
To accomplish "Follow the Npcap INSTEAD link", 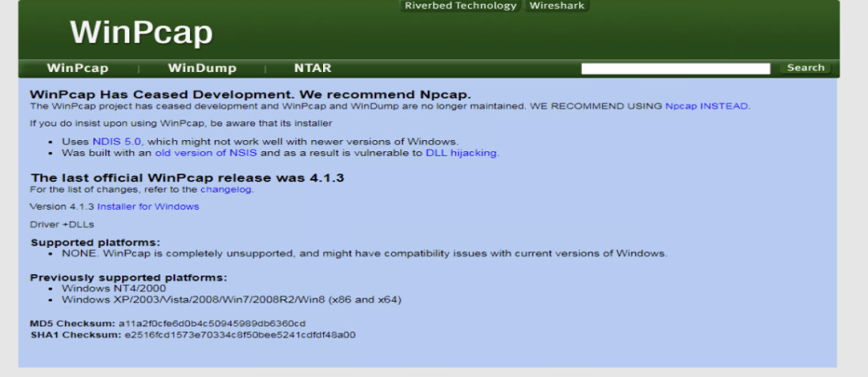I will point(707,106).
